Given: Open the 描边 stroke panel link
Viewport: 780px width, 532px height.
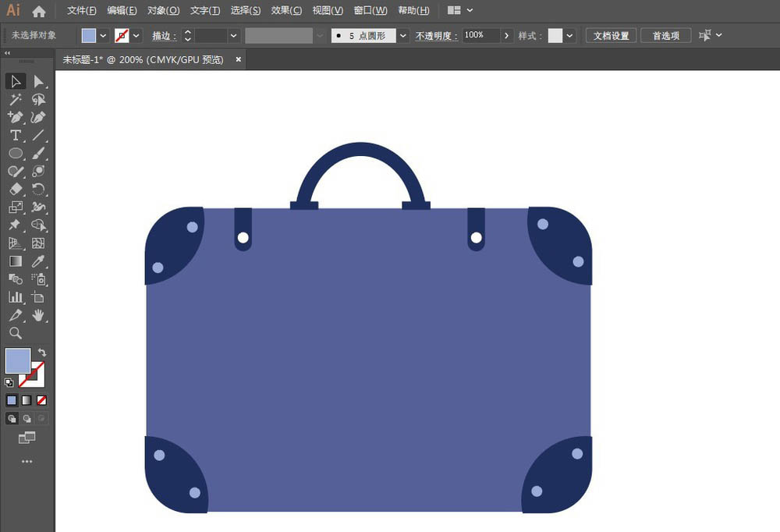Looking at the screenshot, I should click(x=164, y=36).
